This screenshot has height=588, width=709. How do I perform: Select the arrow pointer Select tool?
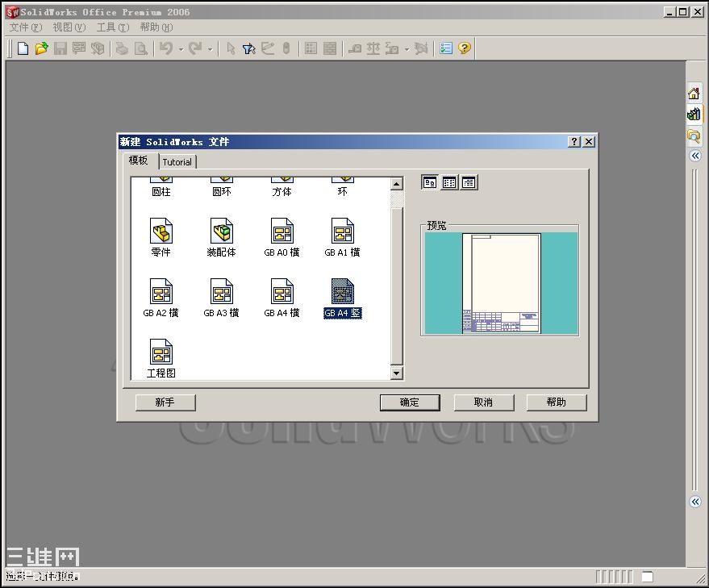(231, 48)
